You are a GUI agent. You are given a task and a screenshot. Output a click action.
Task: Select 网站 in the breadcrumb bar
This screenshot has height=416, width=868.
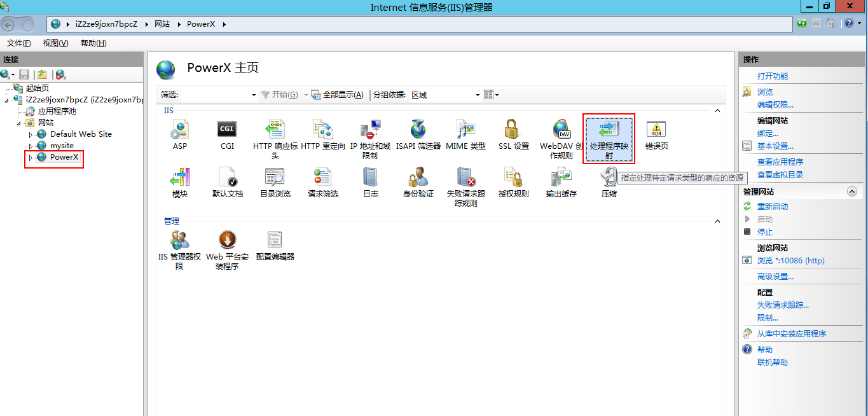click(x=163, y=24)
